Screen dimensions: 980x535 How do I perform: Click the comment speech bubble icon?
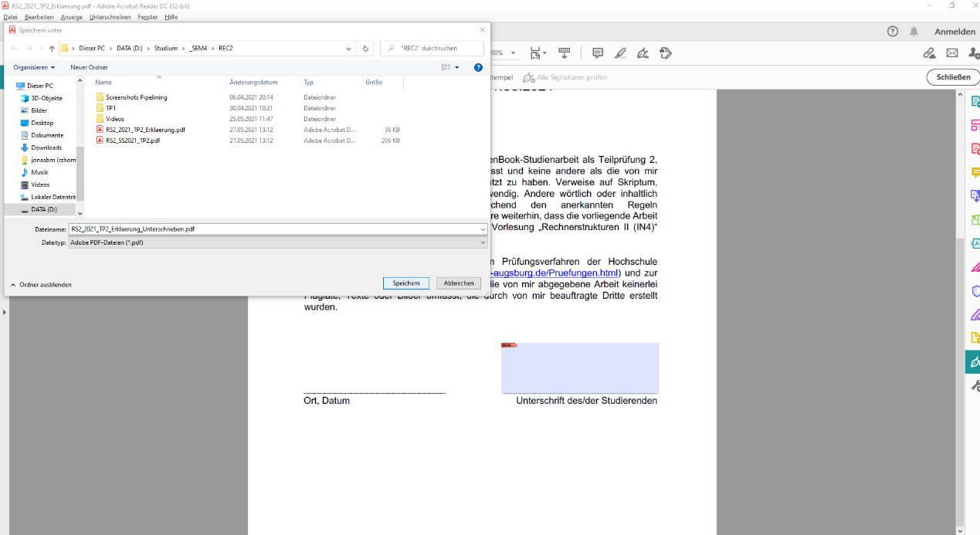[598, 53]
